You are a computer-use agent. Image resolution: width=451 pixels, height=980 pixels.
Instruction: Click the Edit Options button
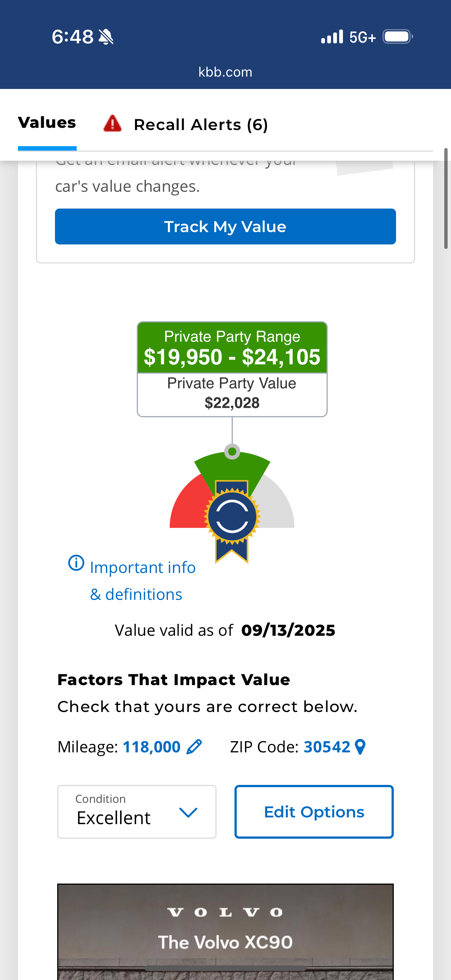pyautogui.click(x=314, y=811)
